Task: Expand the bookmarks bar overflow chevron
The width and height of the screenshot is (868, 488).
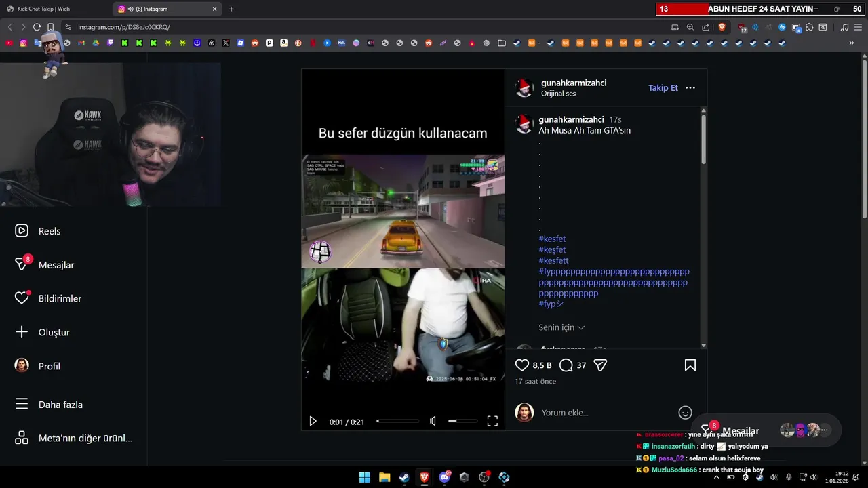Action: tap(852, 43)
